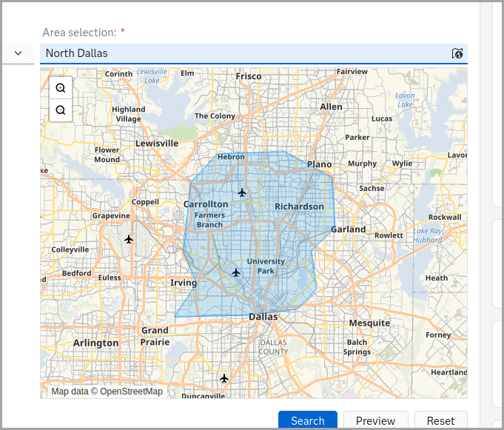This screenshot has width=504, height=430.
Task: Click the Lewisville label on the map
Action: pyautogui.click(x=157, y=144)
